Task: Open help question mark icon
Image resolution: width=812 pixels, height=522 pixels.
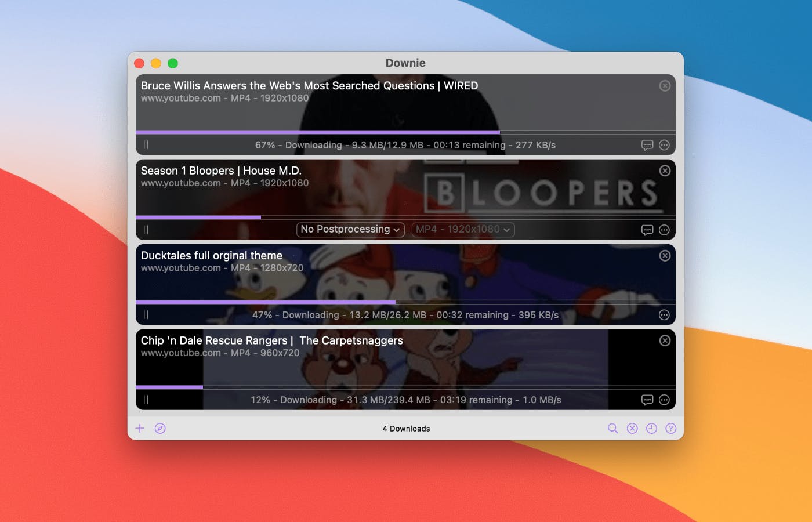Action: (670, 428)
